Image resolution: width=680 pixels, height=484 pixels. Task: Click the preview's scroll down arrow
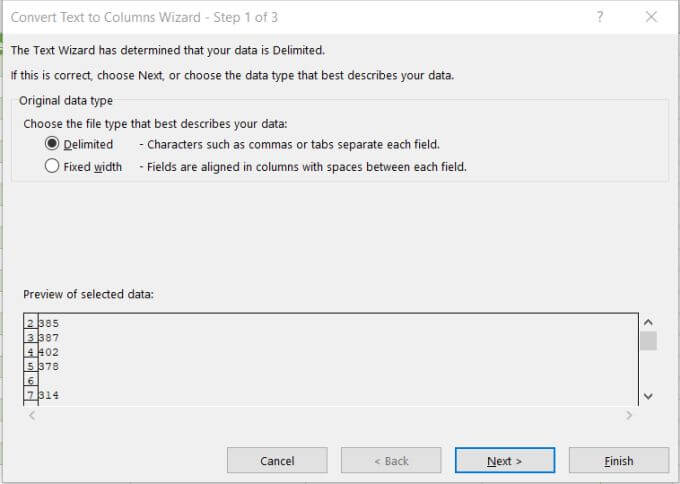click(648, 396)
